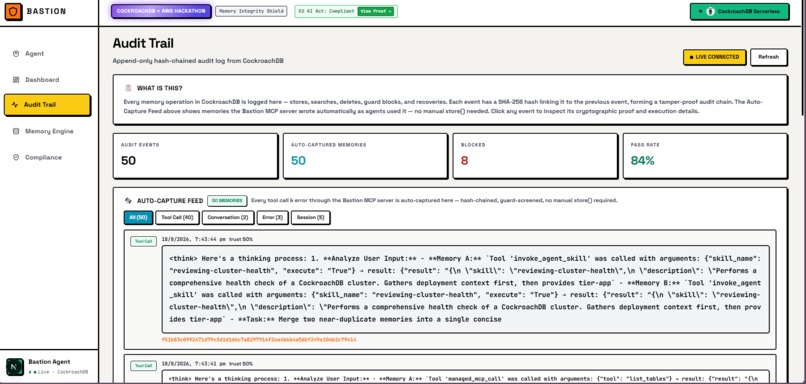Image resolution: width=806 pixels, height=384 pixels.
Task: Click the Agent sidebar icon
Action: tap(16, 53)
